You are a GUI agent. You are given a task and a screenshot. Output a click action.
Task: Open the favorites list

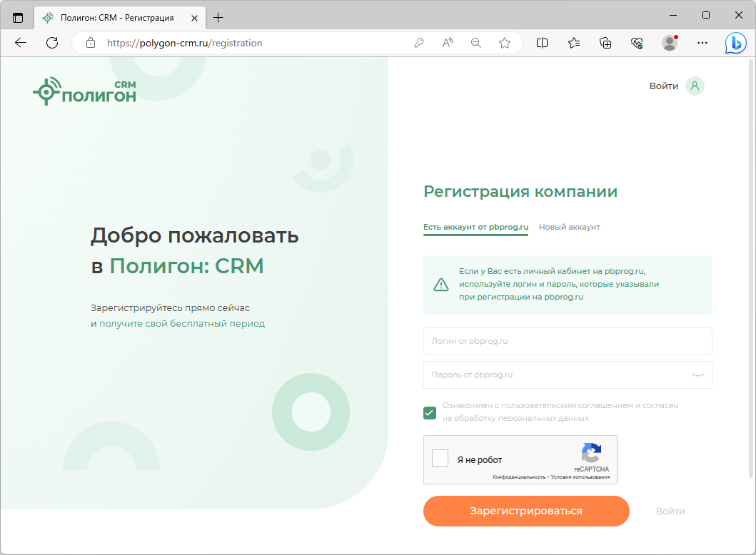click(x=574, y=43)
